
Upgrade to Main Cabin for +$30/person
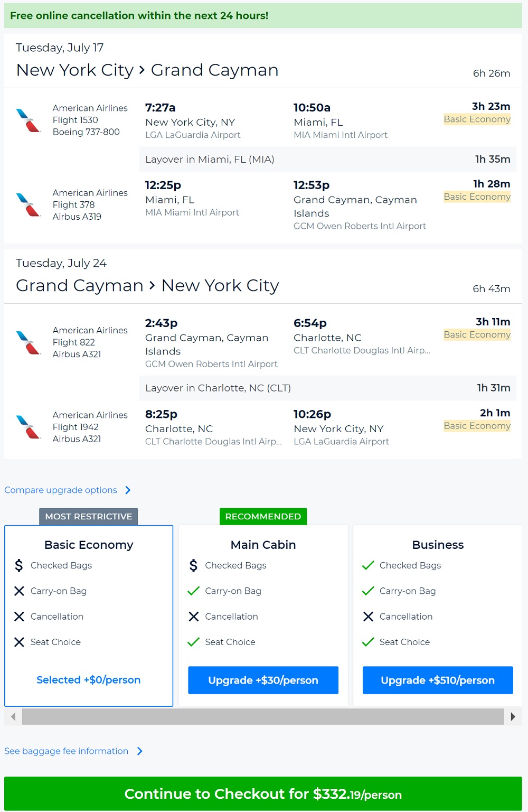[263, 680]
